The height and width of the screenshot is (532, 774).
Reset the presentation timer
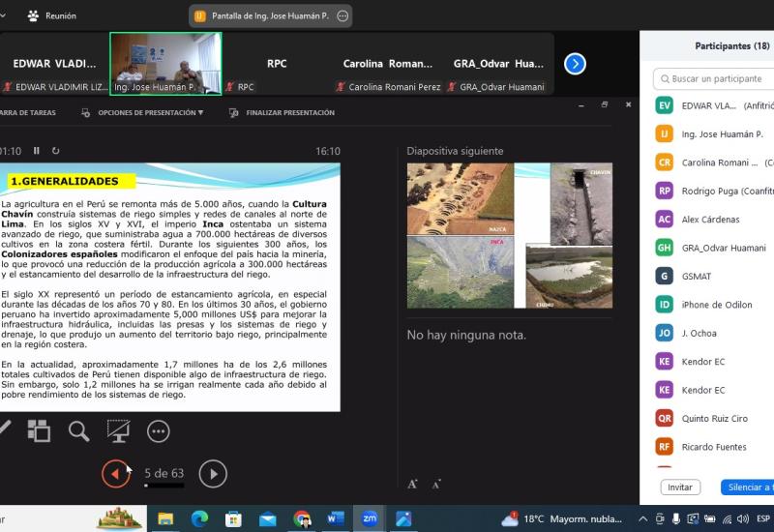tap(56, 151)
